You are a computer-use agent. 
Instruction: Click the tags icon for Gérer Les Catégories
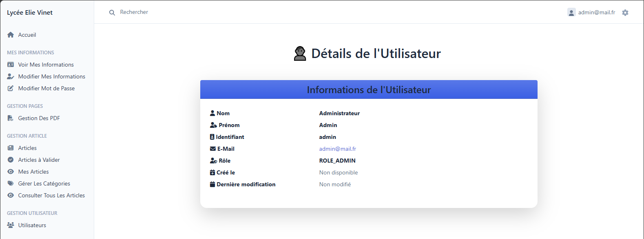tap(11, 183)
